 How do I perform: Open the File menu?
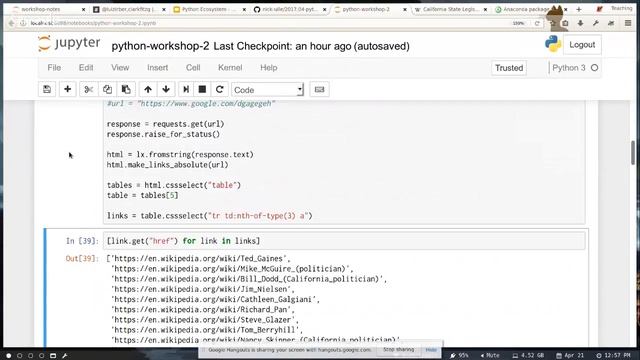(54, 68)
